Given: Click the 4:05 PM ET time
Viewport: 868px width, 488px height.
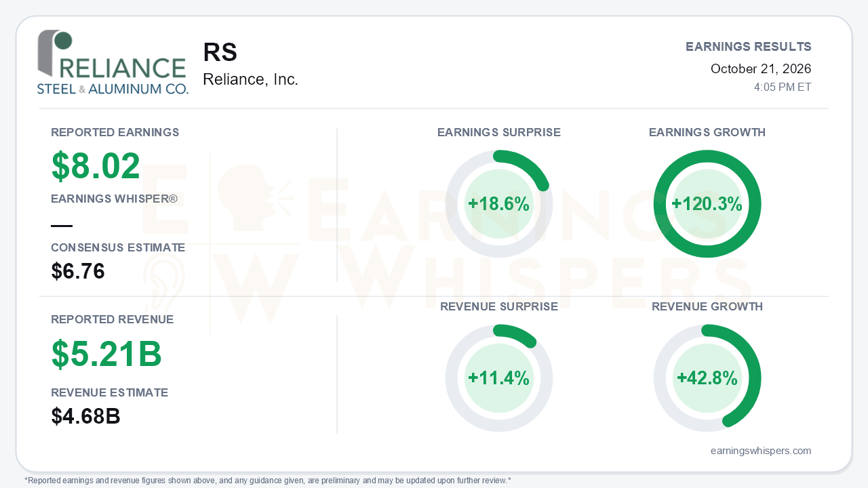Looking at the screenshot, I should pos(783,87).
